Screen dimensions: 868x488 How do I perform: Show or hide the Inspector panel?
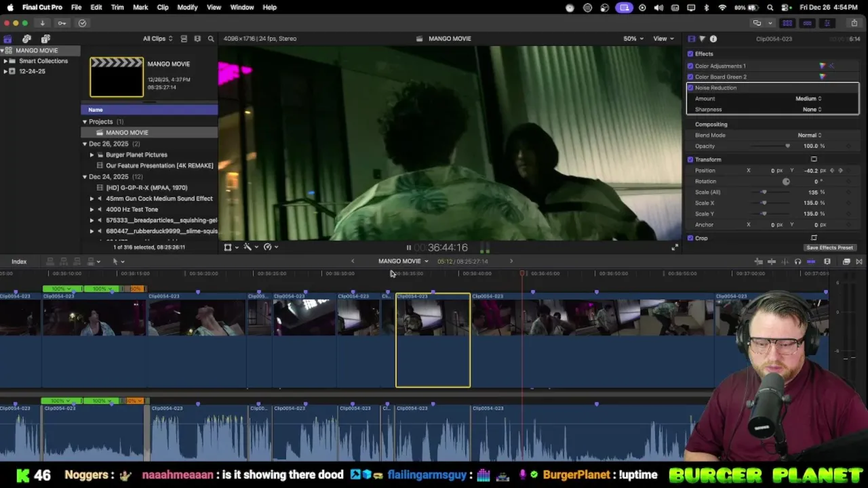pos(827,23)
